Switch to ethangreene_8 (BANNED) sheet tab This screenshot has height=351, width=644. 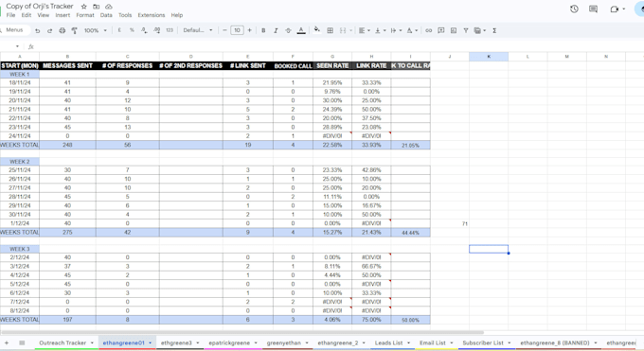coord(555,342)
